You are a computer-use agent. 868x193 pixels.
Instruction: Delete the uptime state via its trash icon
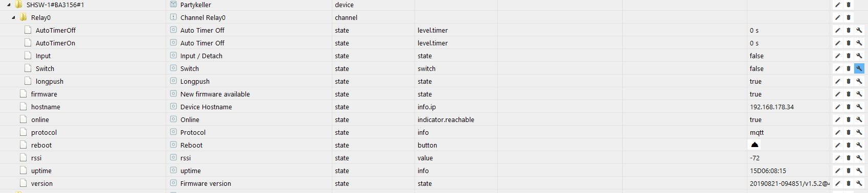click(x=849, y=171)
